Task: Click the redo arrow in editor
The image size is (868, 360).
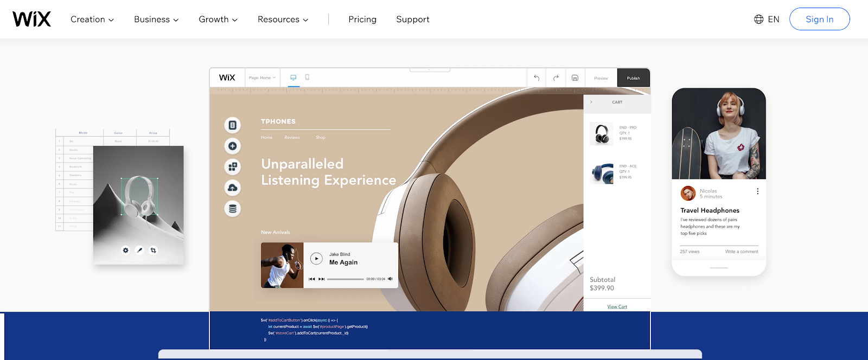Action: [556, 78]
